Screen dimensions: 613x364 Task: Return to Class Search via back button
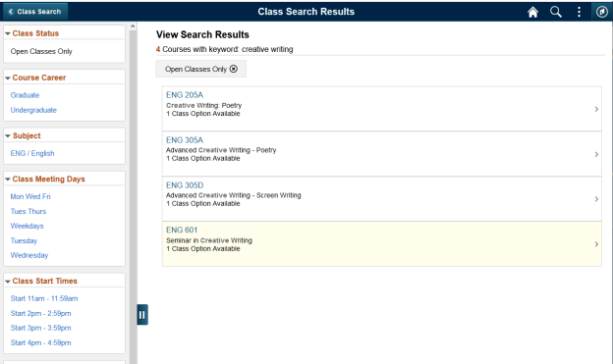click(35, 12)
